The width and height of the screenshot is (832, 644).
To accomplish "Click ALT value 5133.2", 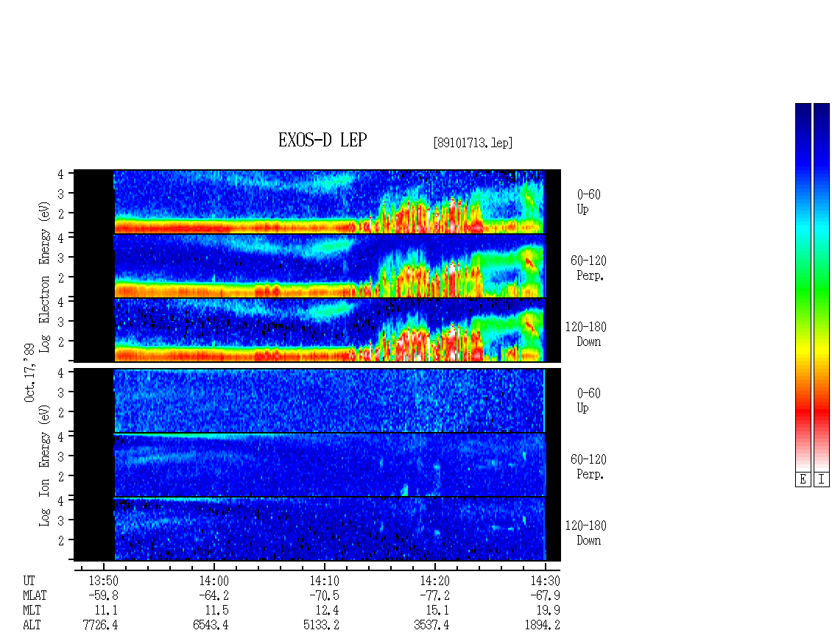I will pyautogui.click(x=321, y=626).
